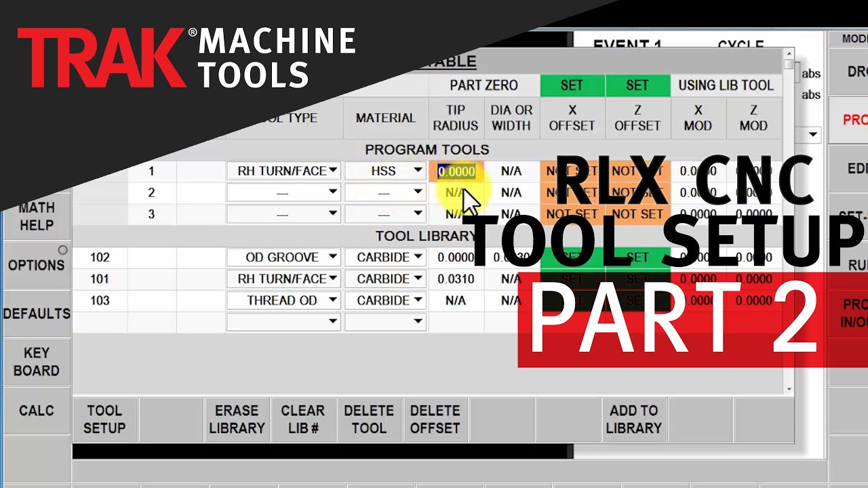Image resolution: width=868 pixels, height=488 pixels.
Task: Click tool 3 Z offset NOT SET cell
Action: (637, 214)
